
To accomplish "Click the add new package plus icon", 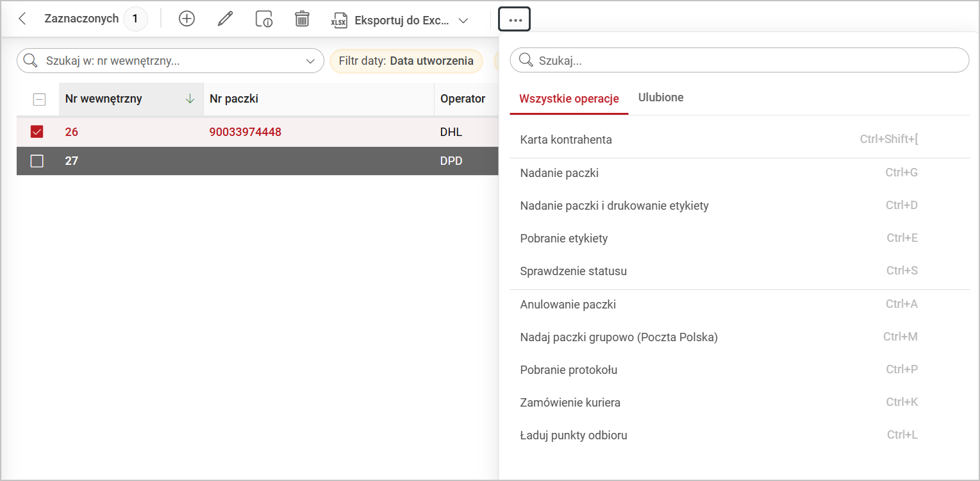I will [187, 19].
